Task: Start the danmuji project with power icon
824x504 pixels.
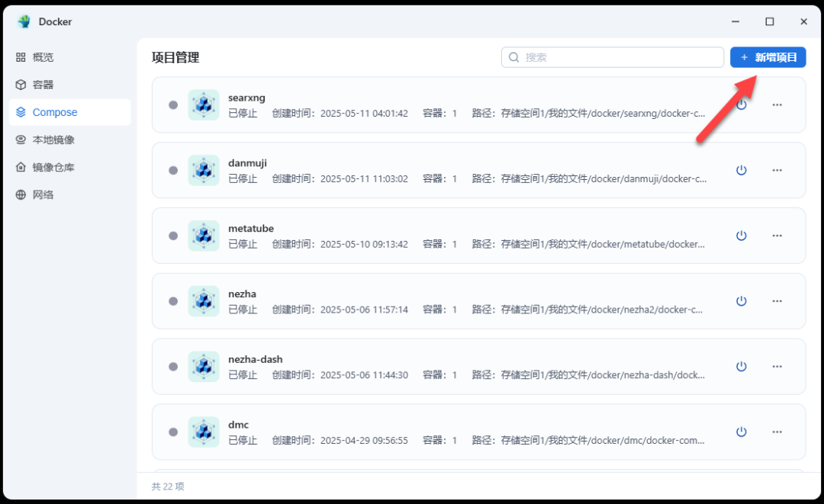Action: point(741,170)
